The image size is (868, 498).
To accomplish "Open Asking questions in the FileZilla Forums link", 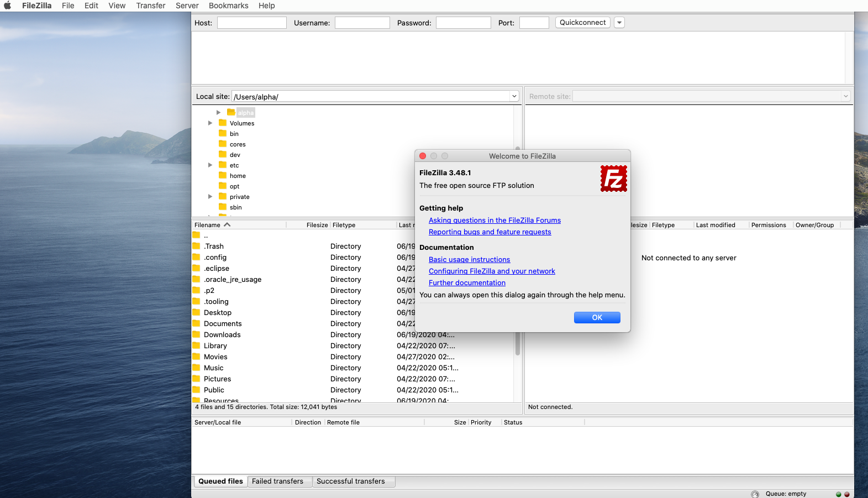I will (x=495, y=220).
